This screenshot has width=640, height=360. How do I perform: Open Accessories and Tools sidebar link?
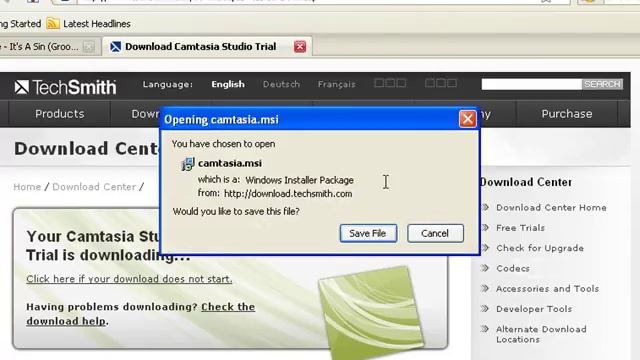pyautogui.click(x=547, y=289)
